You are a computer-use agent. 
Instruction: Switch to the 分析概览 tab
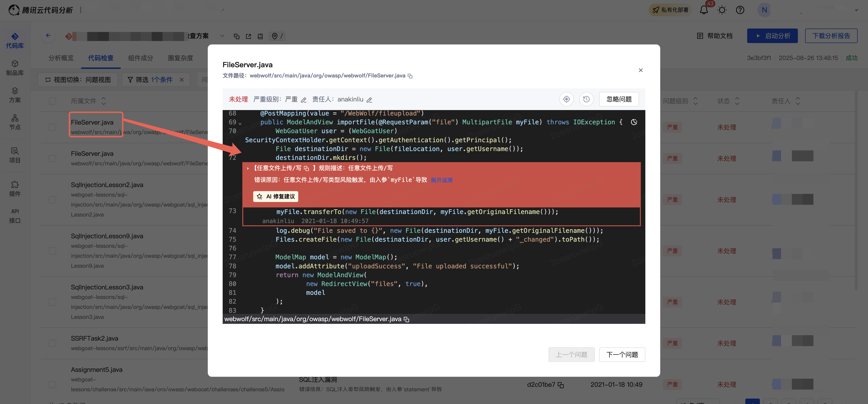pyautogui.click(x=61, y=58)
